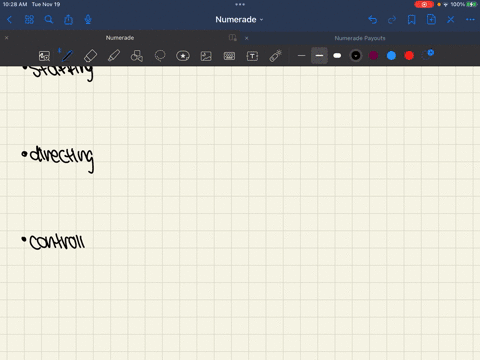
Task: Select the red pen color
Action: (409, 56)
